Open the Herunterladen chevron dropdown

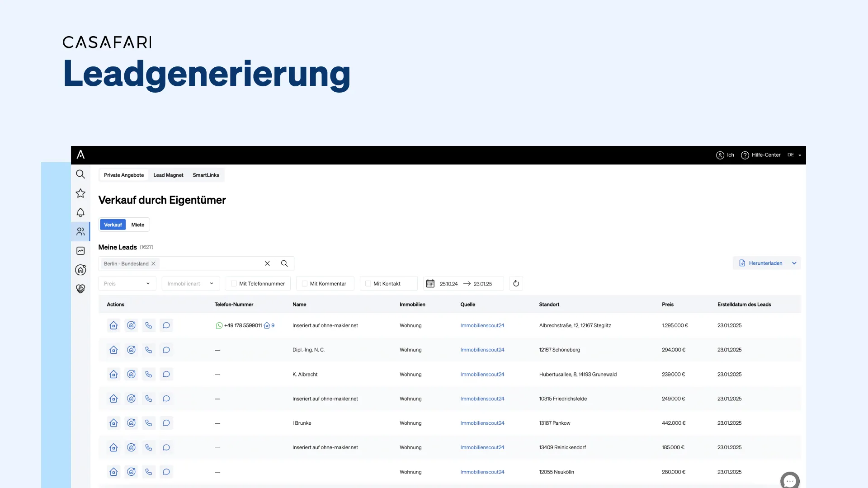click(794, 263)
